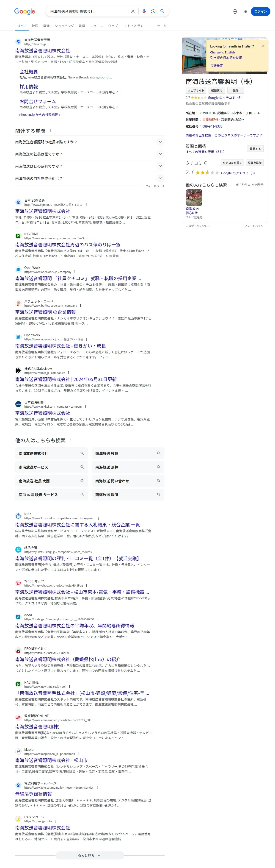Click 写真を追加 button
275x868 pixels.
click(x=254, y=163)
